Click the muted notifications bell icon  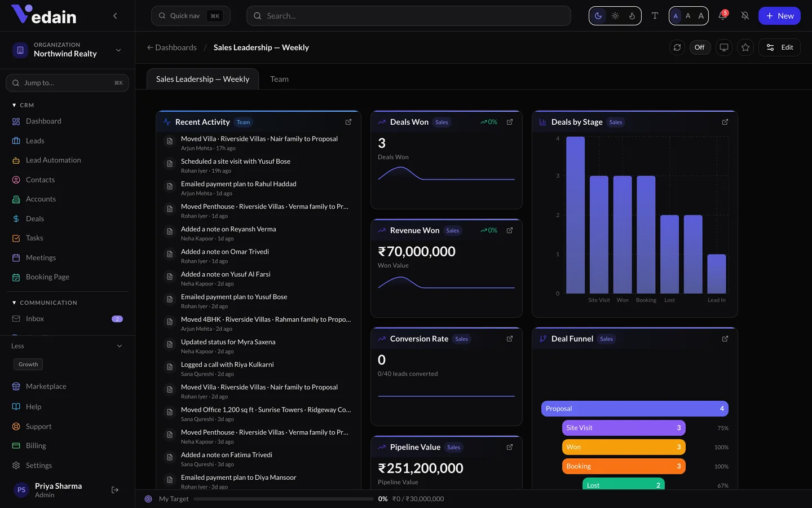(745, 16)
